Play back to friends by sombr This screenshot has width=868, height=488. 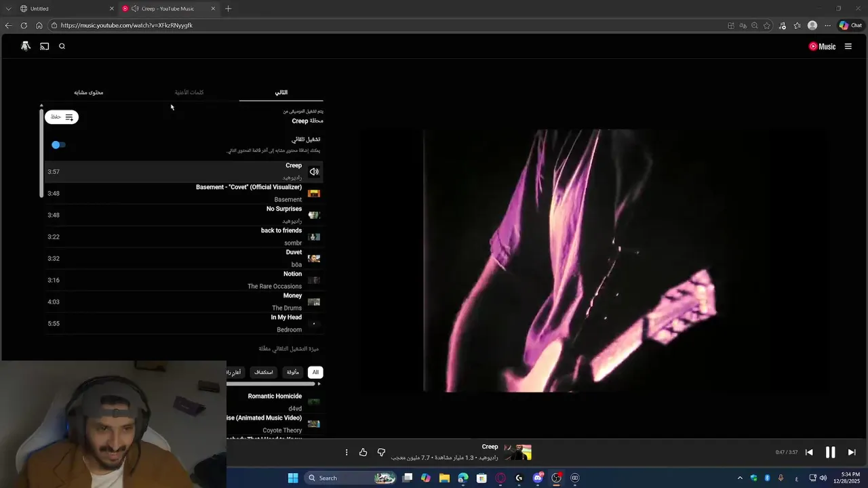click(x=183, y=237)
